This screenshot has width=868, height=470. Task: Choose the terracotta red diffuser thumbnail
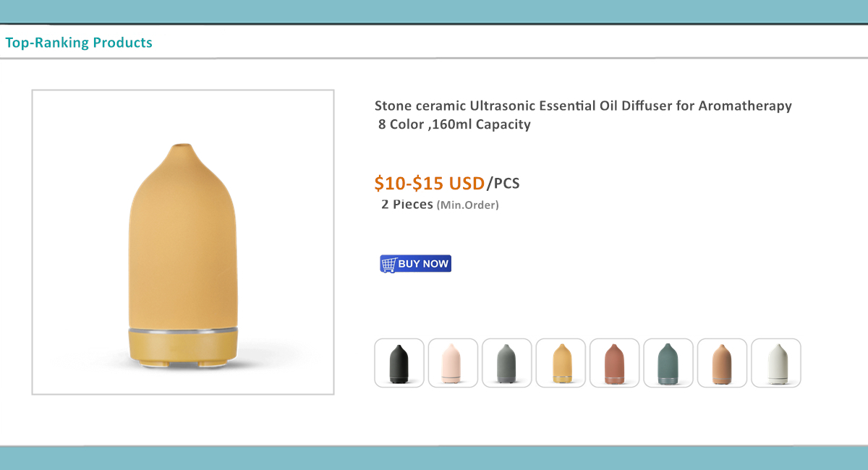[614, 363]
